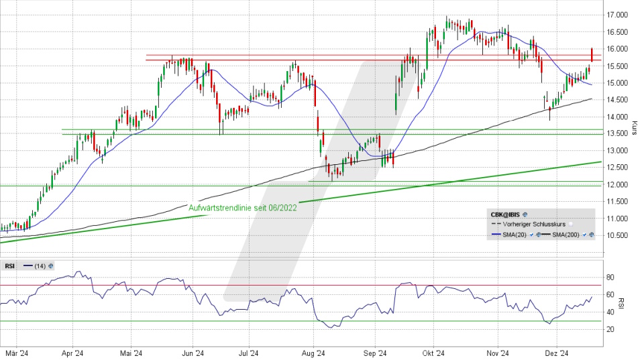This screenshot has height=362, width=644.
Task: Click the 10.500 price axis label
Action: point(617,235)
